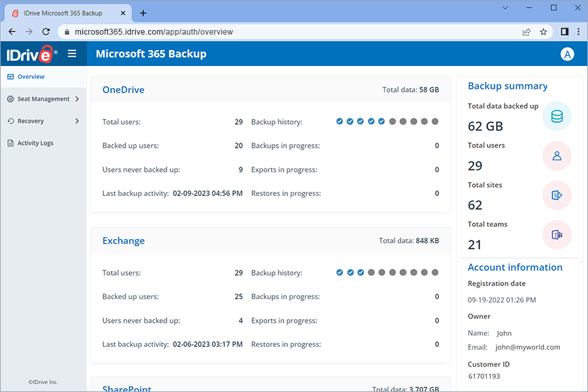Click first Exchange backup history checkmark
This screenshot has width=588, height=392.
click(x=339, y=272)
